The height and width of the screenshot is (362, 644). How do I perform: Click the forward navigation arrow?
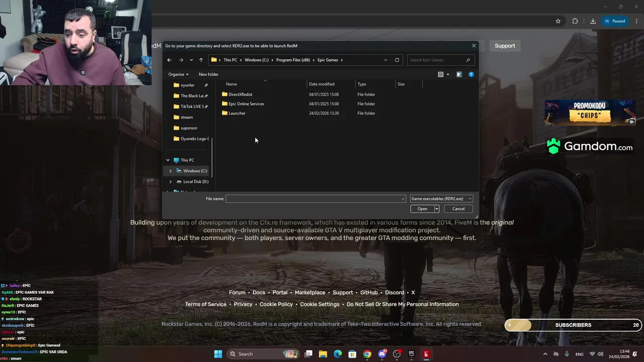tap(181, 60)
